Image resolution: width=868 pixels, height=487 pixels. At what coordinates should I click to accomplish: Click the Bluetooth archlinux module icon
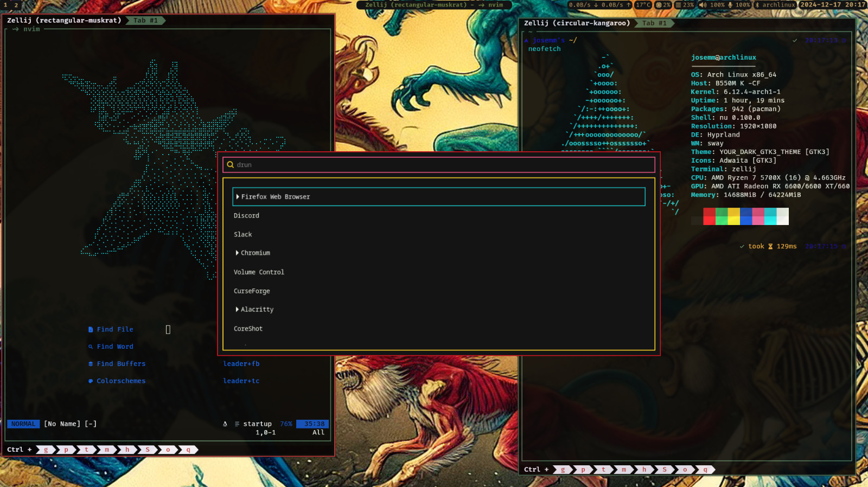757,5
